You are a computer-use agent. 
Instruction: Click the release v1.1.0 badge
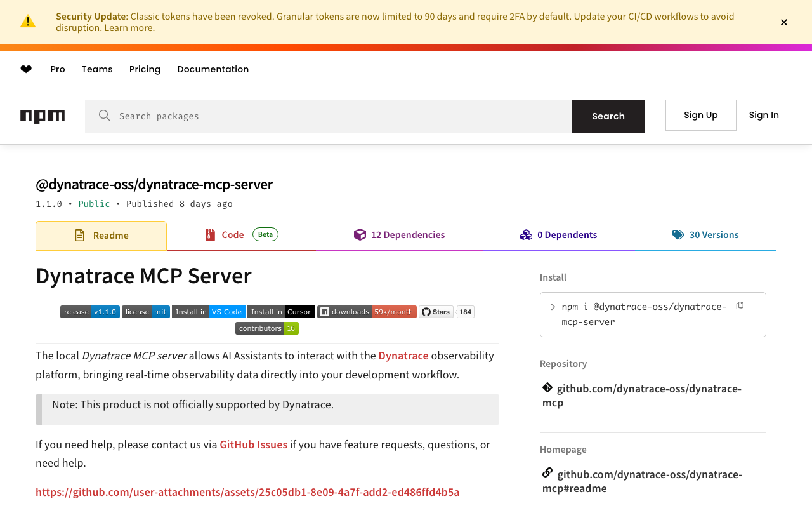(x=89, y=312)
